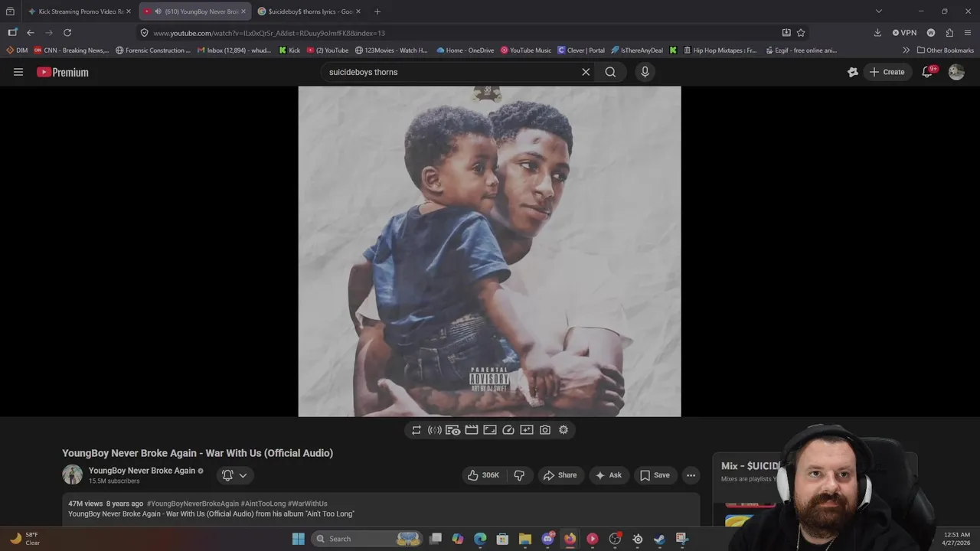Toggle the loop video button
The image size is (980, 551).
pyautogui.click(x=416, y=430)
